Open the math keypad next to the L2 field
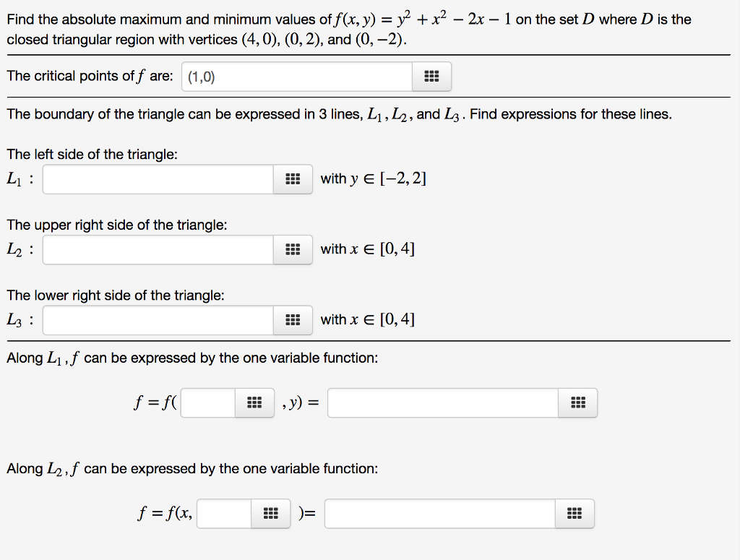Viewport: 740px width, 560px height. pyautogui.click(x=292, y=249)
